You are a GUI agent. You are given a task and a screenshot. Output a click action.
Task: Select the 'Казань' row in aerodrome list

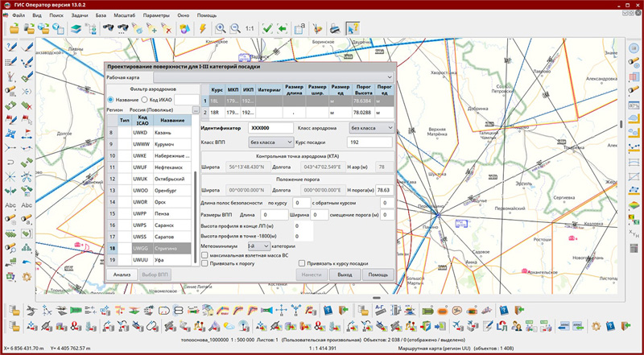[x=149, y=133]
